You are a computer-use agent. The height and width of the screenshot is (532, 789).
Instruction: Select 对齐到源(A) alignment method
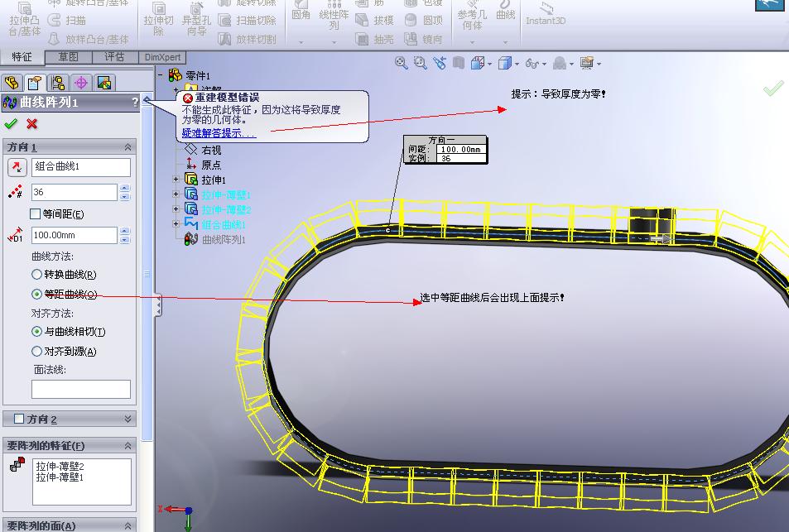point(36,351)
